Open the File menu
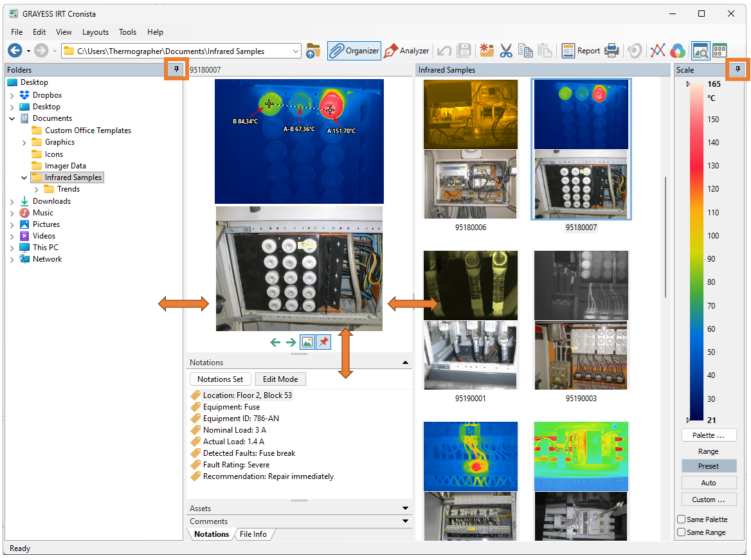 pyautogui.click(x=17, y=32)
